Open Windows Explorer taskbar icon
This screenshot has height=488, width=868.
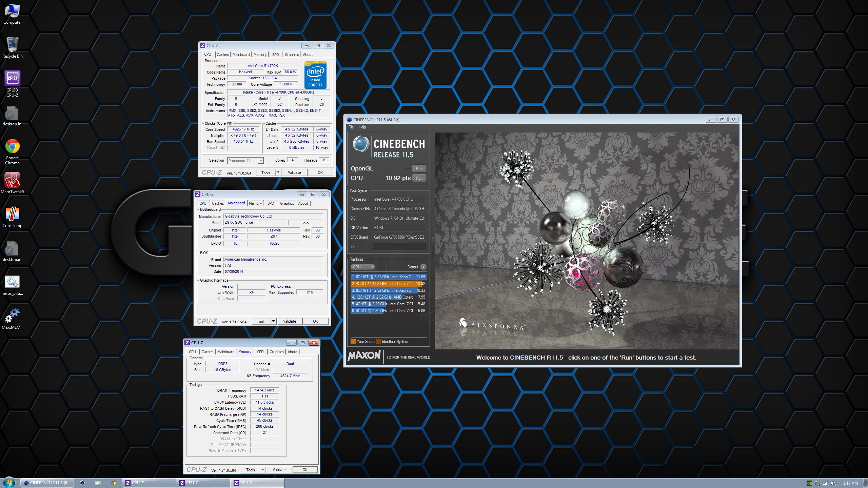point(98,483)
